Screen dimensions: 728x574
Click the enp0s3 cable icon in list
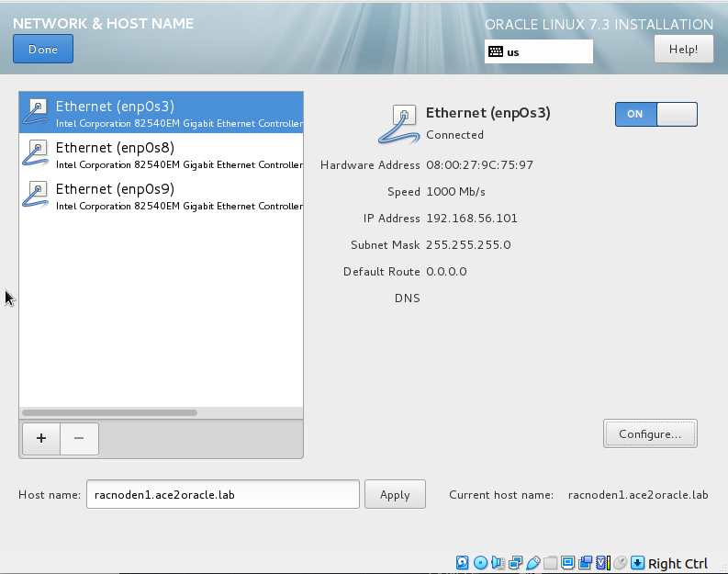pyautogui.click(x=35, y=112)
